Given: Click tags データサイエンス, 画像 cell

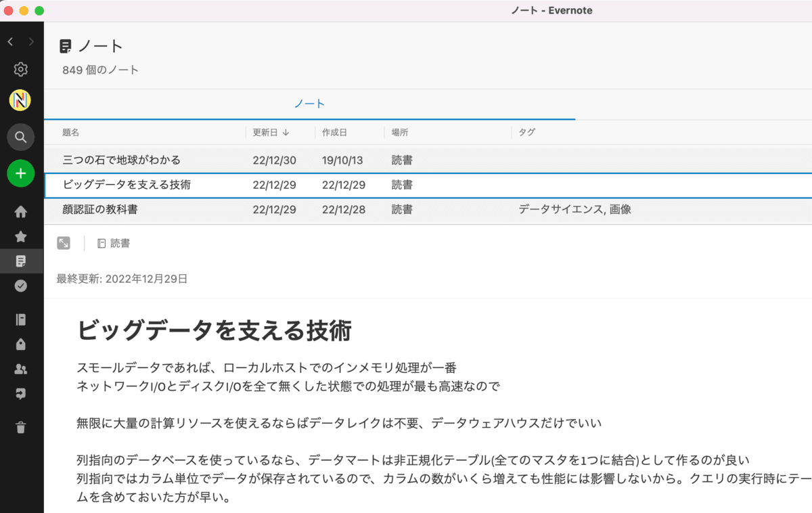Looking at the screenshot, I should (575, 210).
